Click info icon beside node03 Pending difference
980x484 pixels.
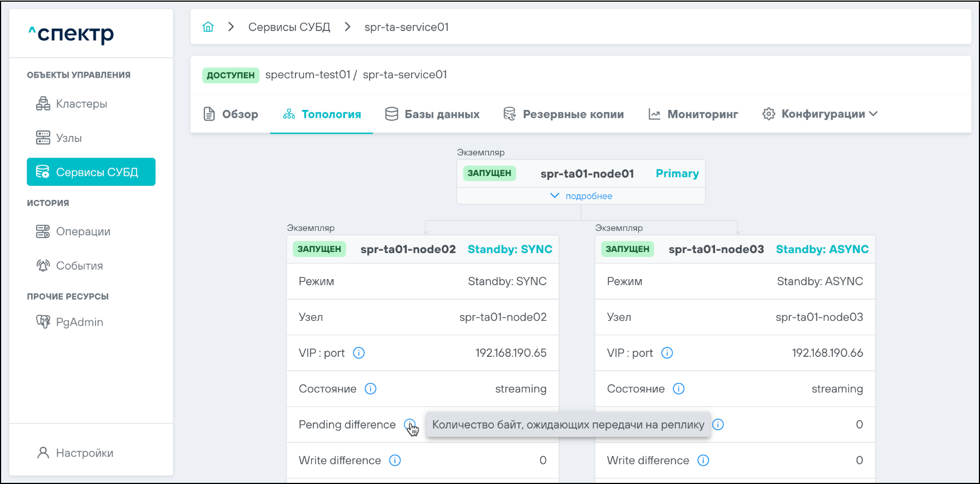point(718,425)
